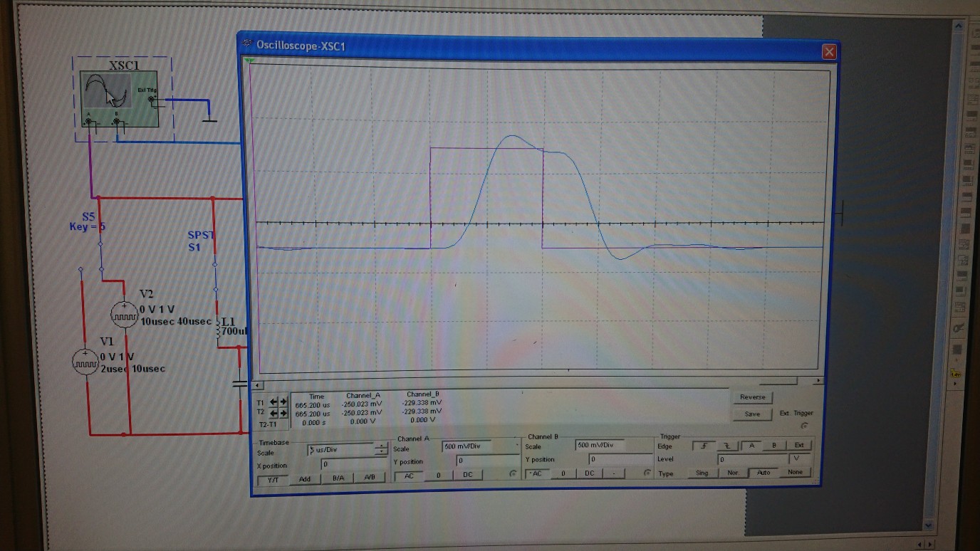Move cursor T2 right with its arrow
980x551 pixels.
tap(283, 412)
